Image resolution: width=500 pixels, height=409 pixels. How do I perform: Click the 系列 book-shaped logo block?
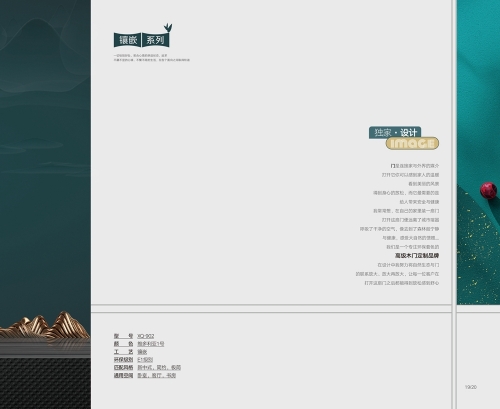(x=156, y=40)
